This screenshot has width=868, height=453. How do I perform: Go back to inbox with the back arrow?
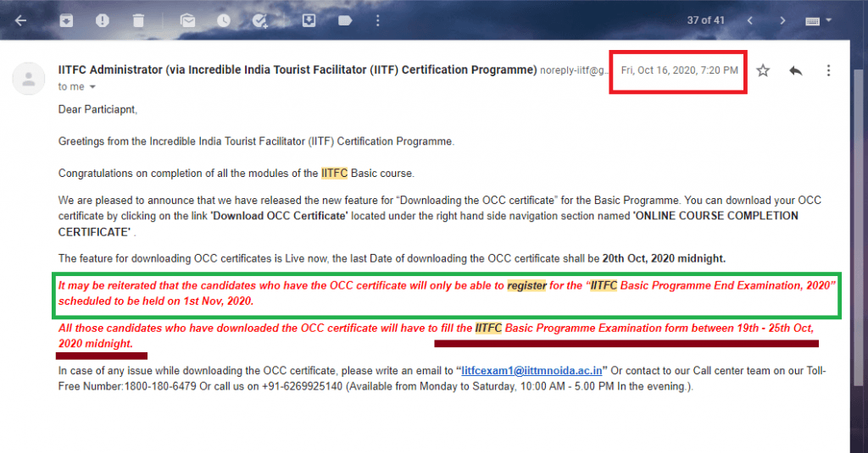(x=21, y=21)
